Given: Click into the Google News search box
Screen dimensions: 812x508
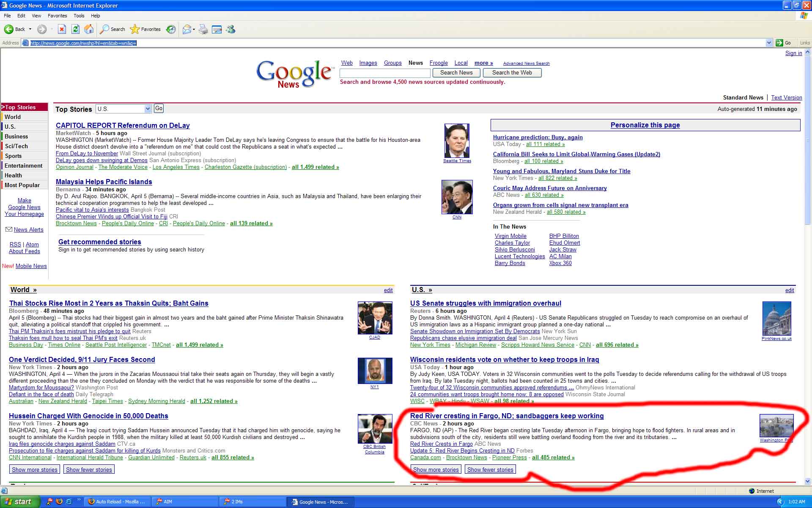Looking at the screenshot, I should tap(385, 73).
